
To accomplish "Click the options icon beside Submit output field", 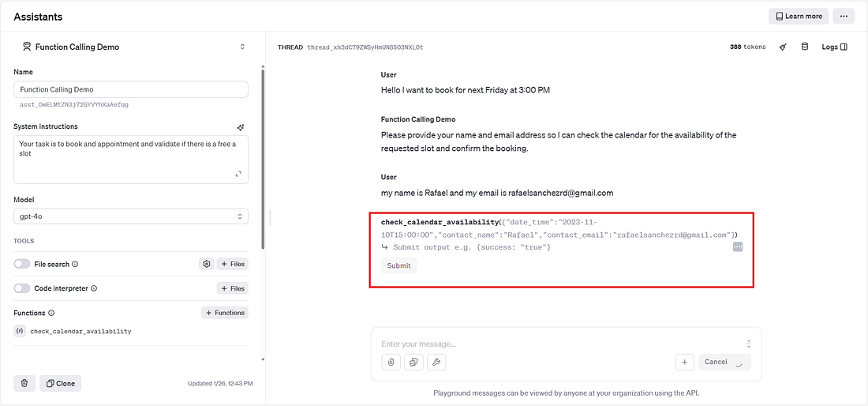I will [x=737, y=247].
